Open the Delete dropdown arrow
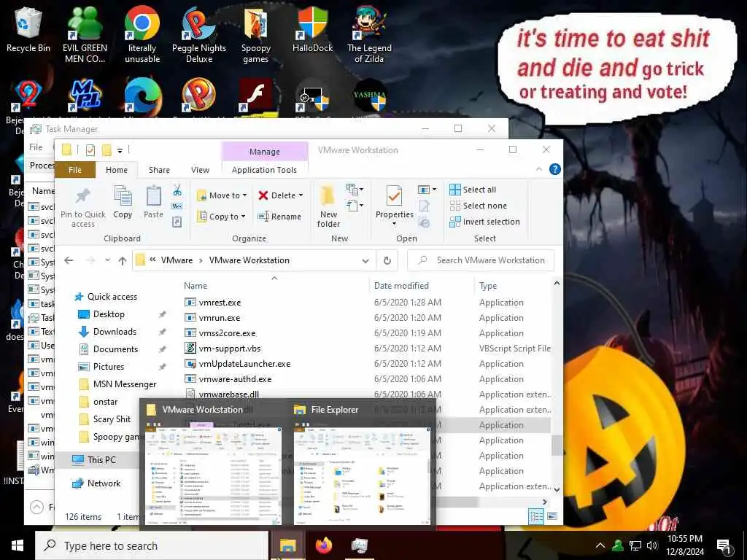The width and height of the screenshot is (747, 560). pos(300,195)
